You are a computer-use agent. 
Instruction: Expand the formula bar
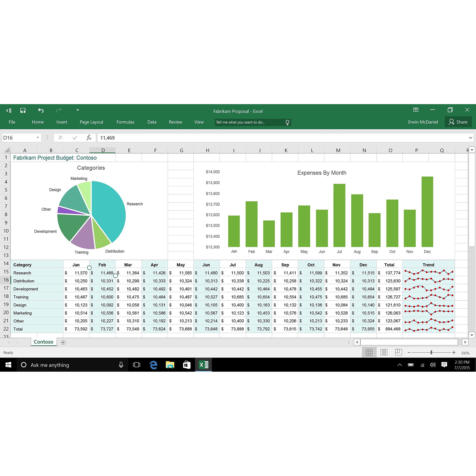tap(470, 138)
